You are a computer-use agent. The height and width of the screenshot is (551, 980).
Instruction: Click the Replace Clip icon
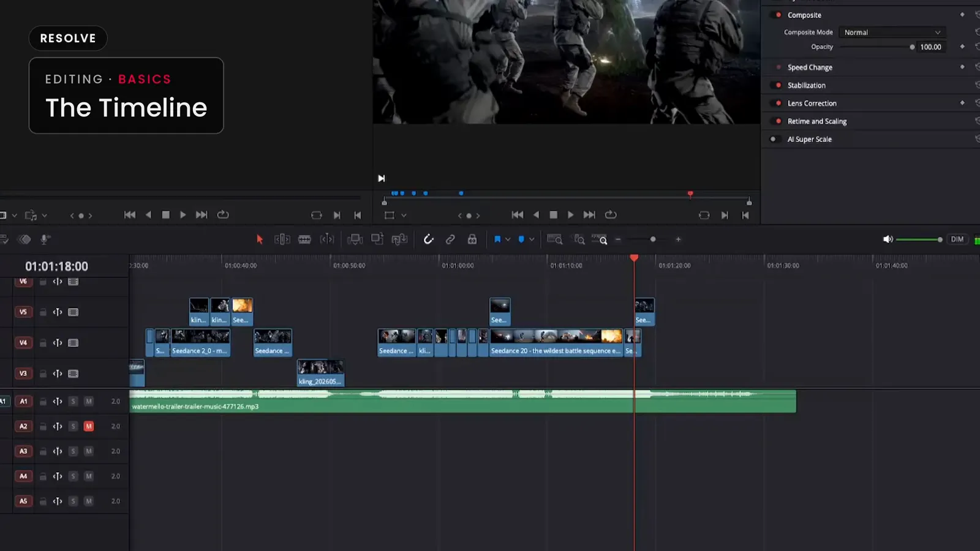click(399, 239)
